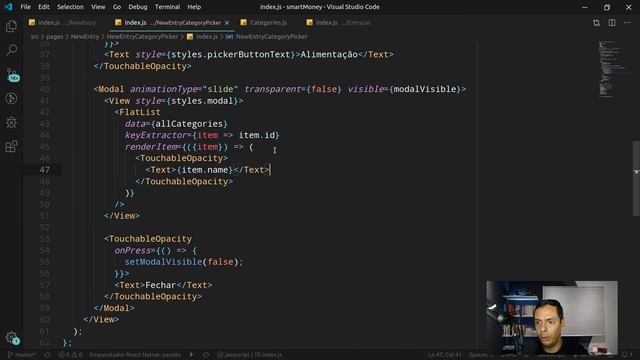Close the NewEntryCategoryPicker index.js tab
The image size is (640, 360).
pos(227,23)
